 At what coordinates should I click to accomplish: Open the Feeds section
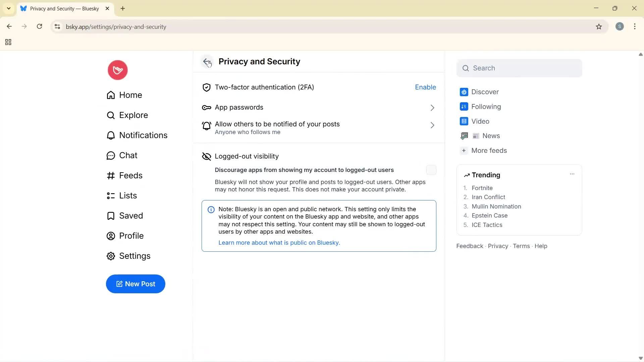point(131,175)
